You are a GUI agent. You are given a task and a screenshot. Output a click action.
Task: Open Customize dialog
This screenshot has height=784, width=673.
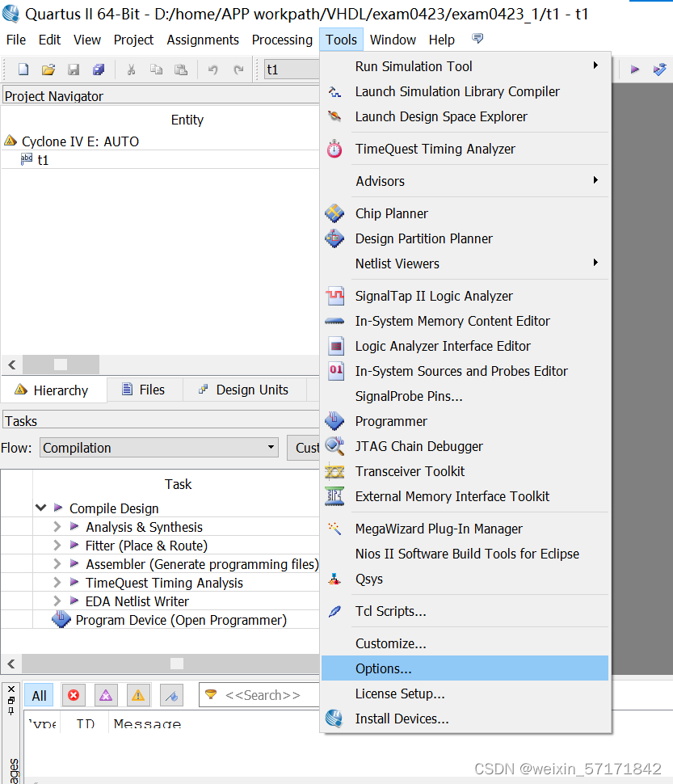[465, 643]
